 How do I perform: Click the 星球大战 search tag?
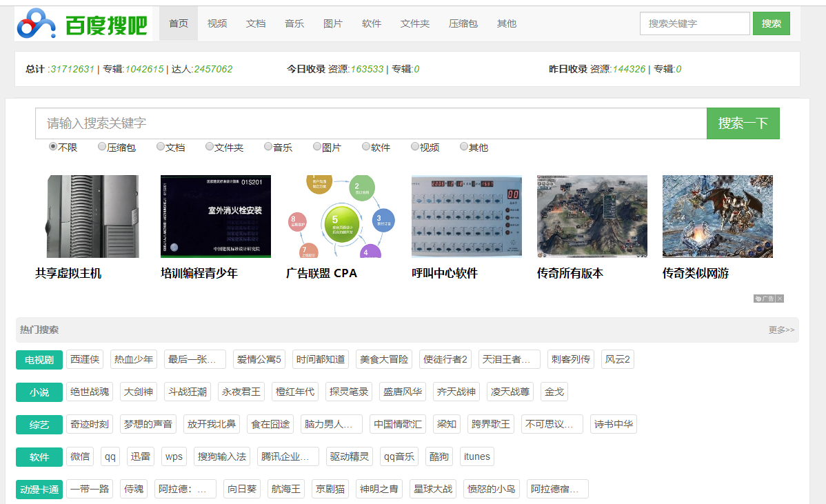click(433, 489)
